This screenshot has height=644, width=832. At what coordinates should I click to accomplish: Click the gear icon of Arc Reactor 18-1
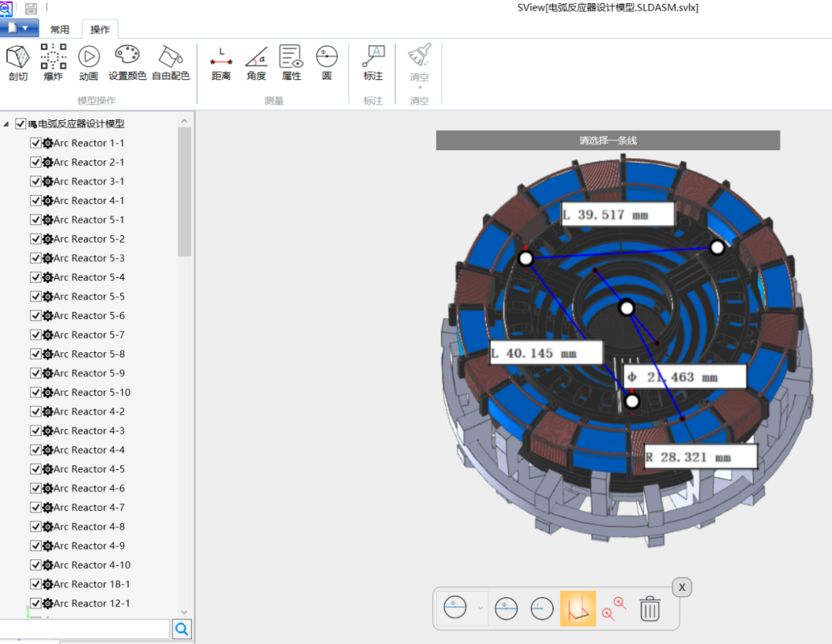pyautogui.click(x=48, y=584)
